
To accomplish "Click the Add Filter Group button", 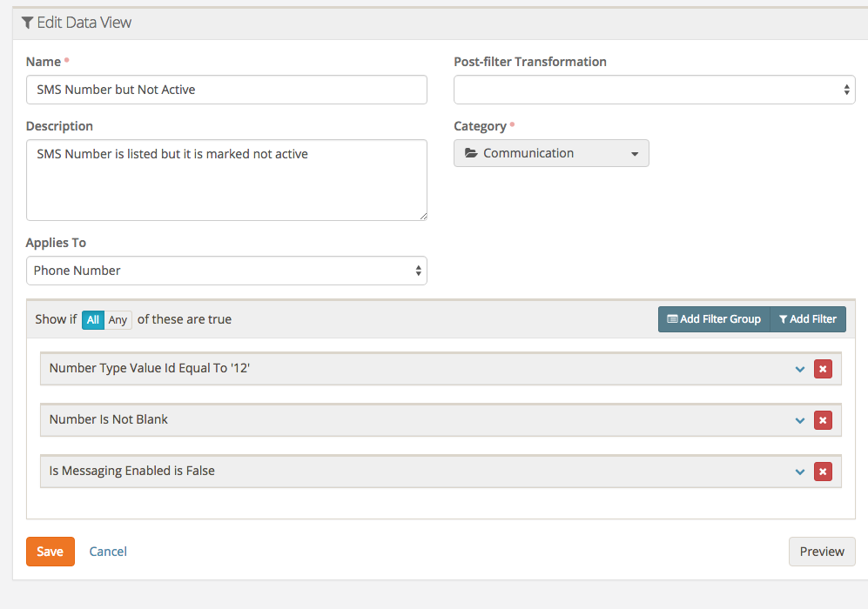I will 714,319.
